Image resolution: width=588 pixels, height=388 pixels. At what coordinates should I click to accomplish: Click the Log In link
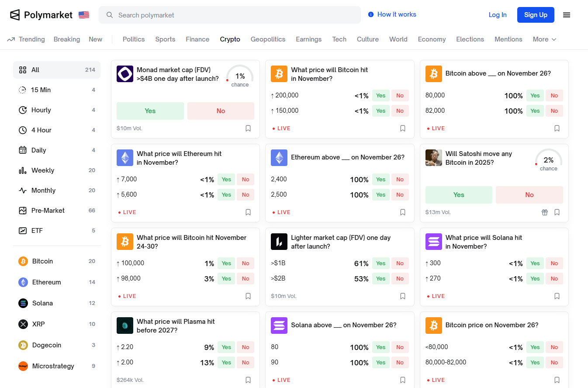pos(498,15)
